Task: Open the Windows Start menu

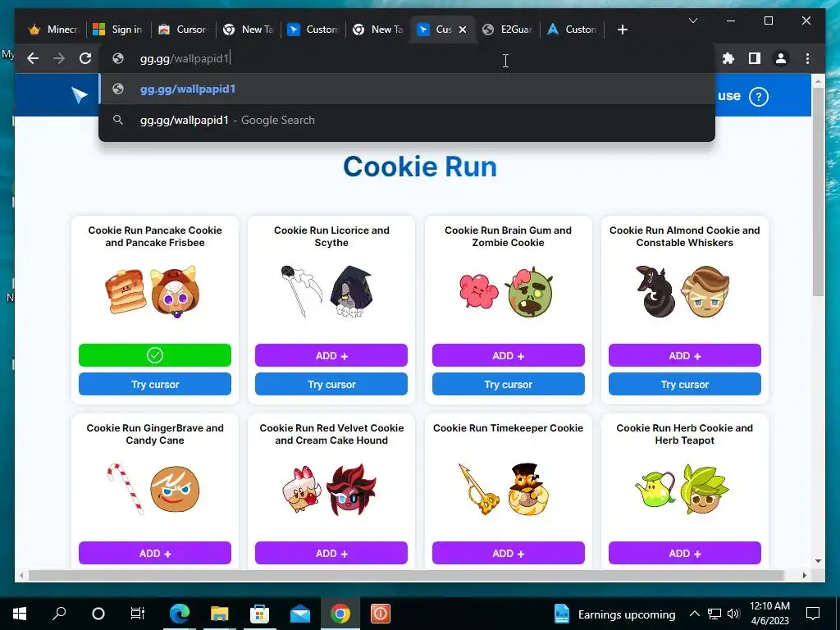Action: click(x=20, y=614)
